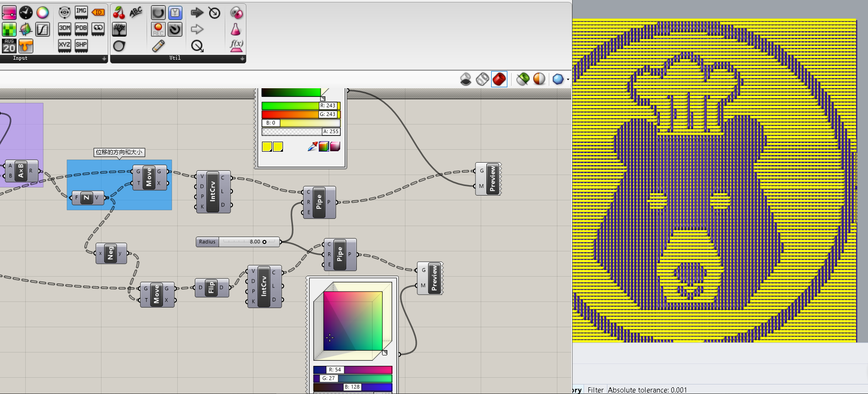Toggle green preview-selected-only button
Image resolution: width=868 pixels, height=394 pixels.
(523, 79)
